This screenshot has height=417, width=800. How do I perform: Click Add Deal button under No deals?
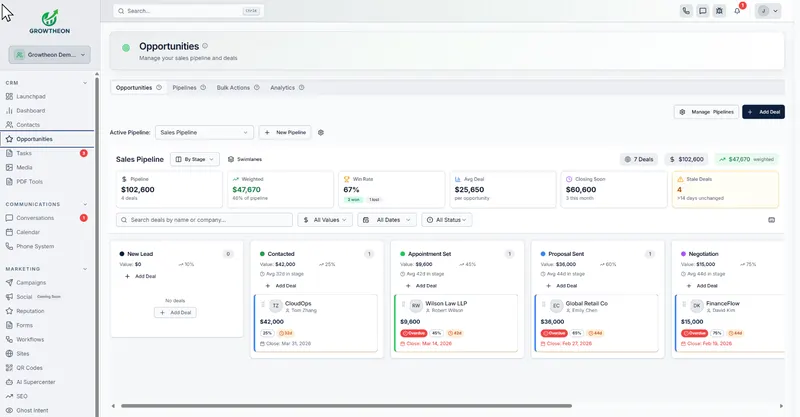175,312
